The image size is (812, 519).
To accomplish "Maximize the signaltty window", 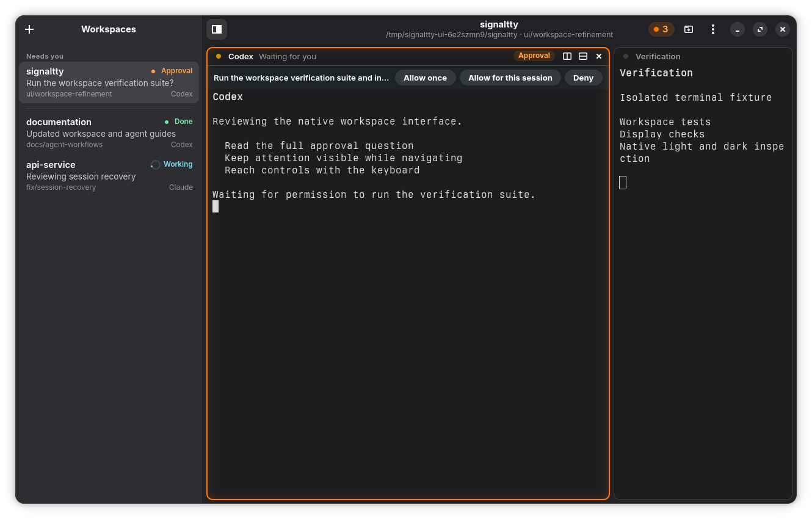I will (760, 29).
